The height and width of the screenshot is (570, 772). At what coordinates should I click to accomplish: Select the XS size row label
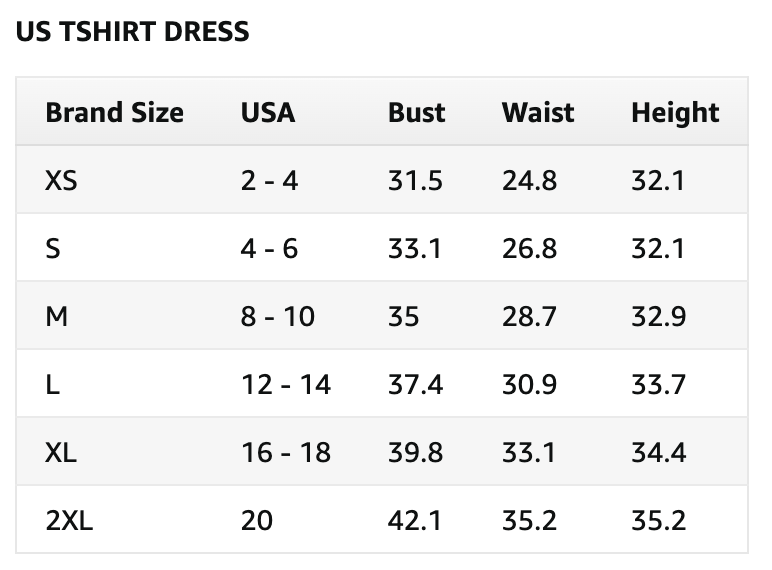pyautogui.click(x=61, y=180)
